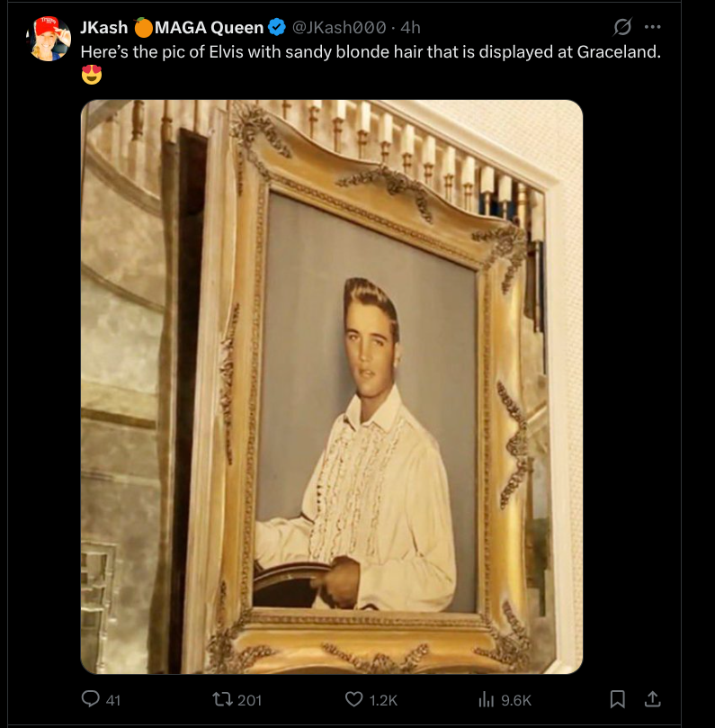
Task: Click the 9.6K views count
Action: (x=516, y=699)
